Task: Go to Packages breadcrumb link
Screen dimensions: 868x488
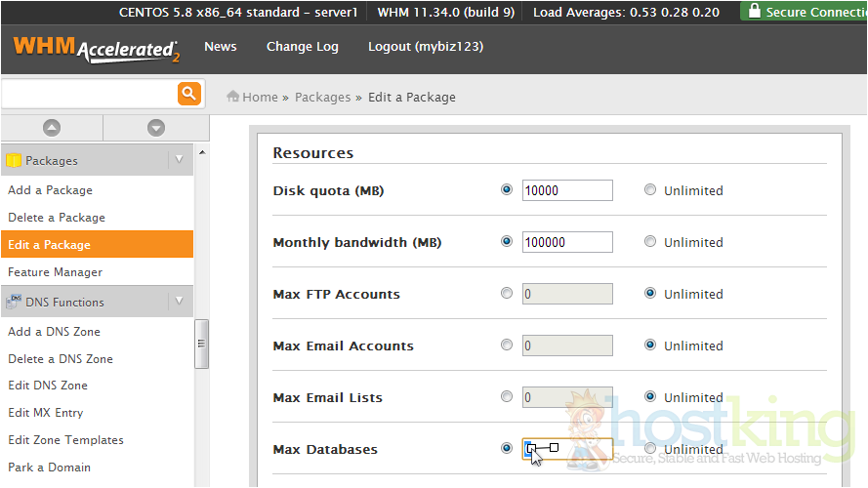Action: pos(322,97)
